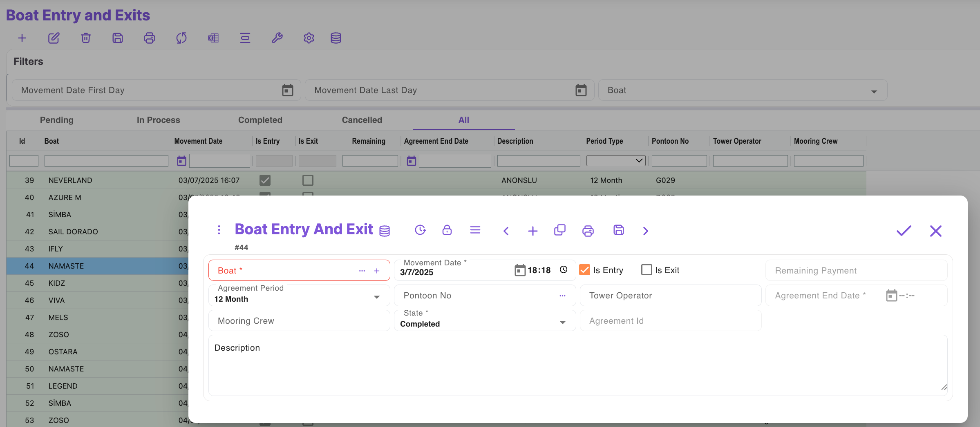The image size is (980, 427).
Task: Uncheck the Is Entry checkbox
Action: pos(585,270)
